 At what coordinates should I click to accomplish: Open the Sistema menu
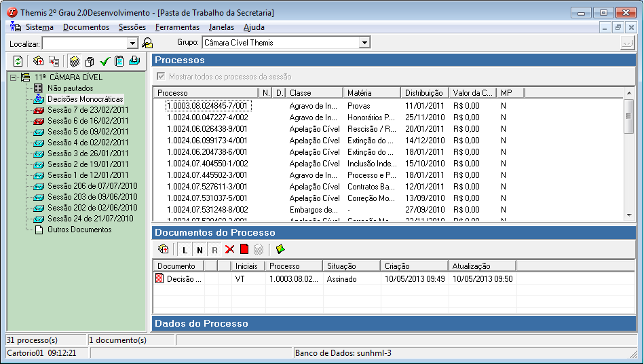(x=39, y=27)
